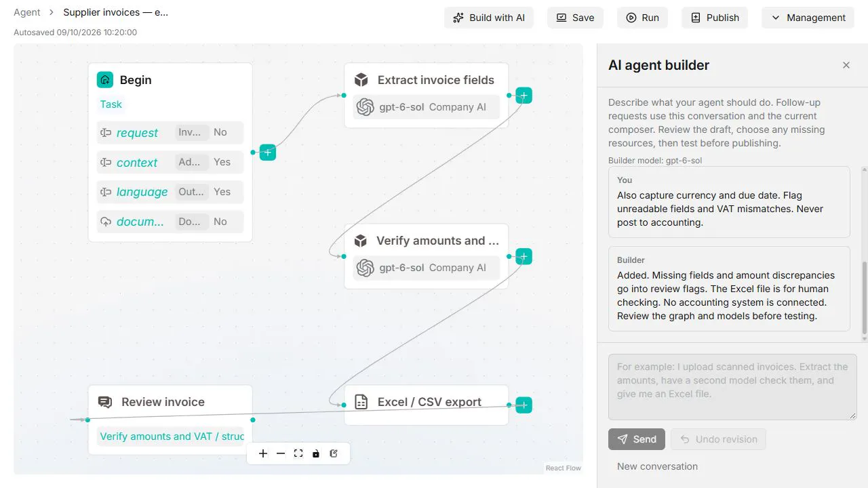Open the gpt-6-sol model selector in Verify node
This screenshot has height=488, width=868.
pos(426,268)
